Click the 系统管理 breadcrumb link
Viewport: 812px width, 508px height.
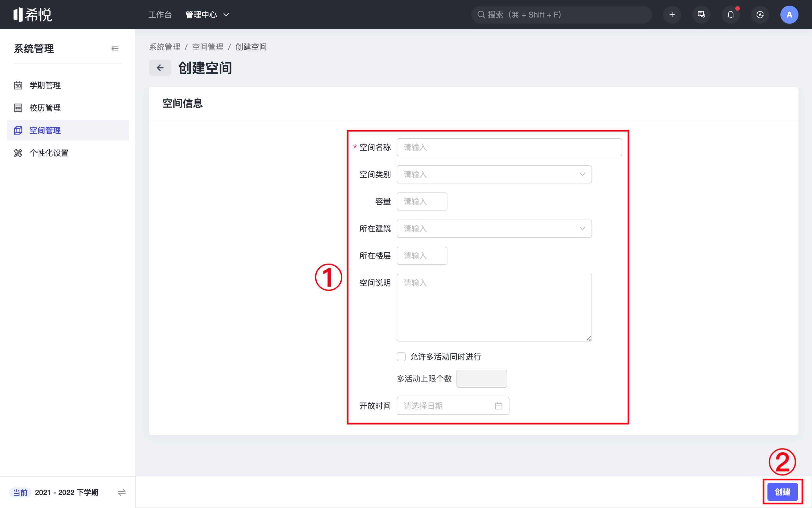click(x=164, y=47)
